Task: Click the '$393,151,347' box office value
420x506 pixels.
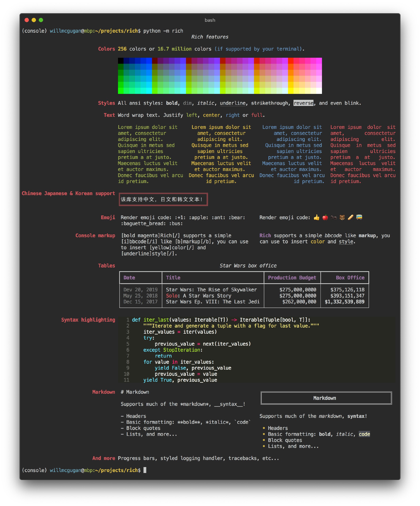Action: (x=347, y=296)
